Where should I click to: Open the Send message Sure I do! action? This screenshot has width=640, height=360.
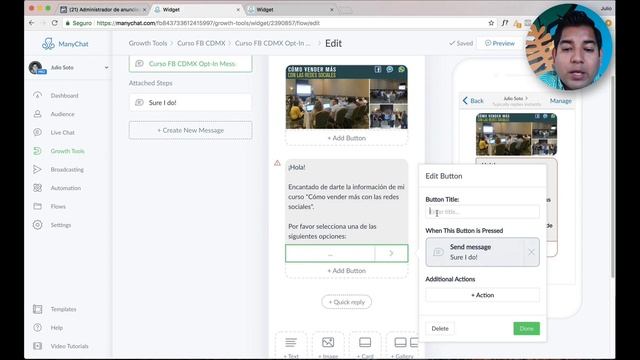[475, 252]
